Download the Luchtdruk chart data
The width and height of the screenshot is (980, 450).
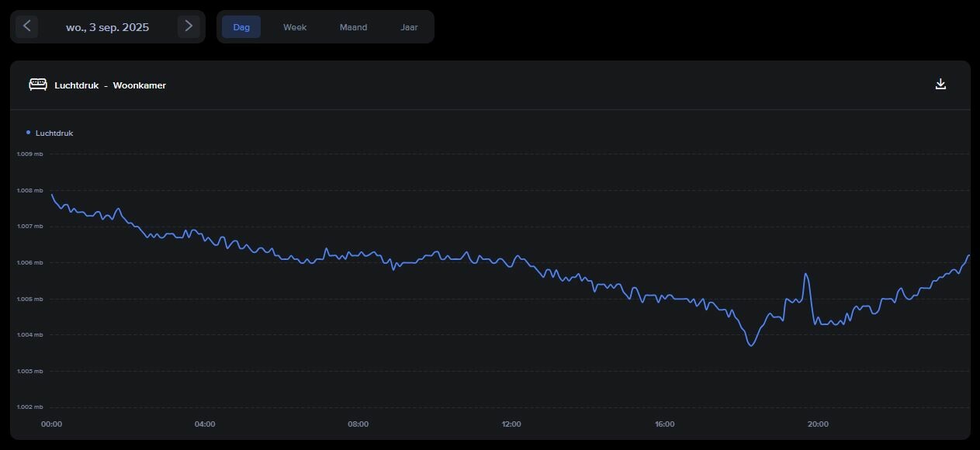(x=940, y=85)
